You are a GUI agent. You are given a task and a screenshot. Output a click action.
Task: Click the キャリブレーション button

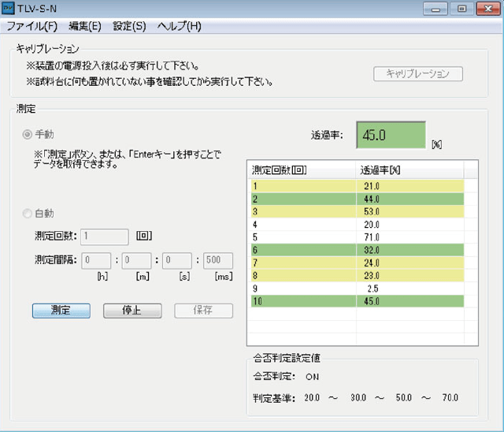[x=418, y=73]
